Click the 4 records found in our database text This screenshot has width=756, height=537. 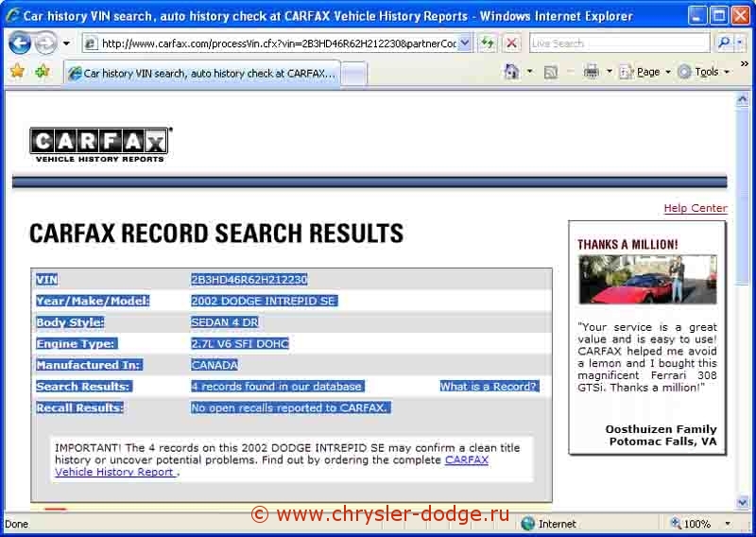pyautogui.click(x=276, y=387)
